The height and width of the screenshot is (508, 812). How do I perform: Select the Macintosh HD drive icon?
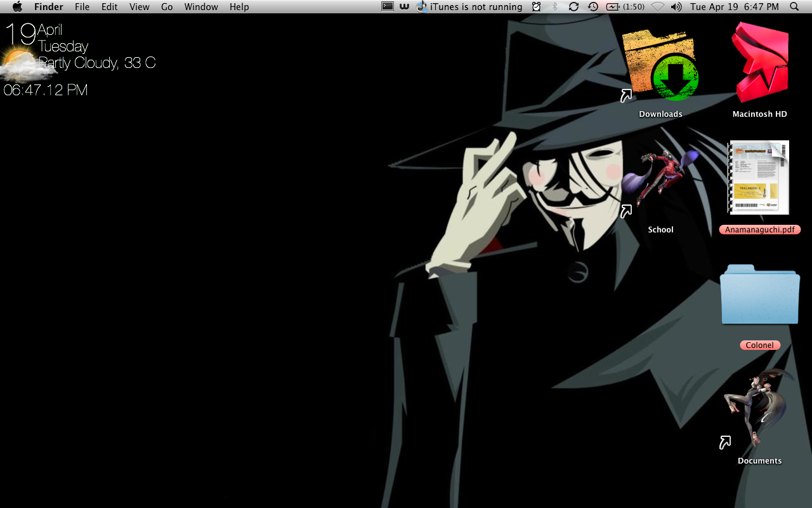click(x=760, y=63)
